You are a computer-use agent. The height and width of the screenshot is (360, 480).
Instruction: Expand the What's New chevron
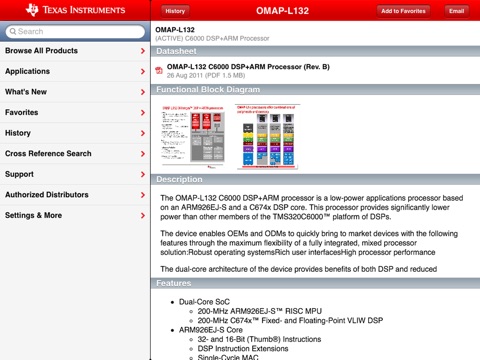click(x=143, y=92)
